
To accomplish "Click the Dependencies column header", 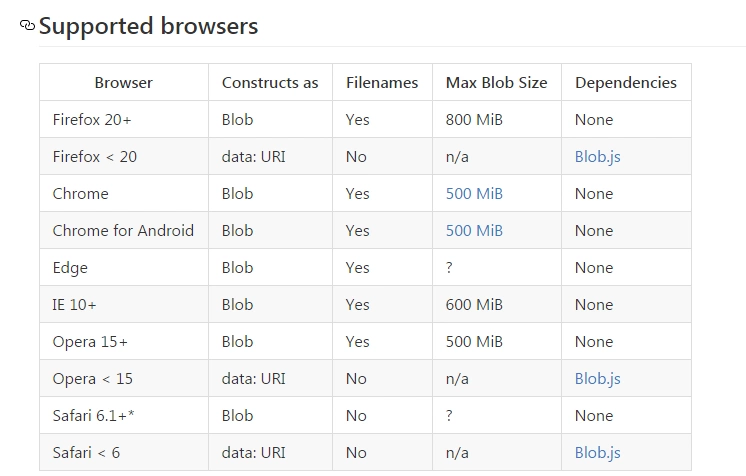I will pyautogui.click(x=625, y=83).
